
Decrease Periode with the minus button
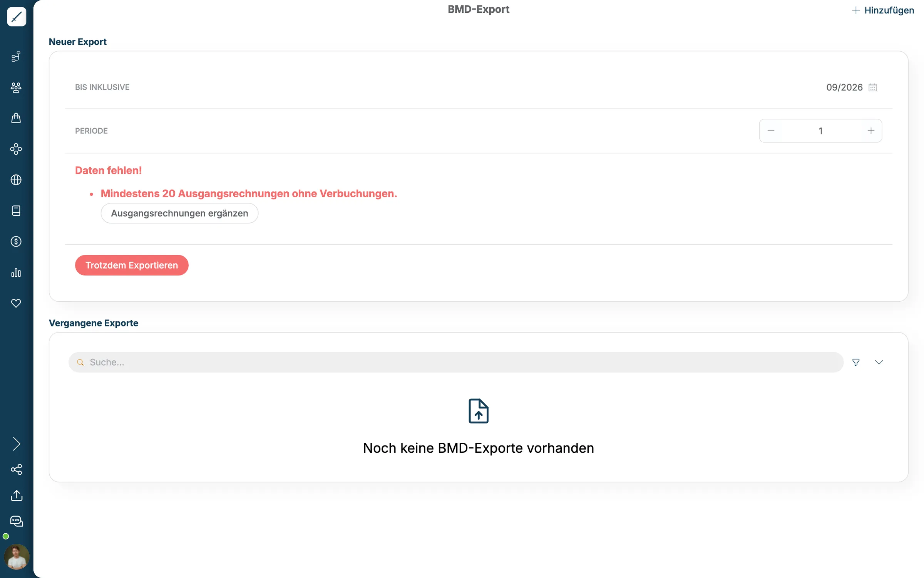[771, 131]
